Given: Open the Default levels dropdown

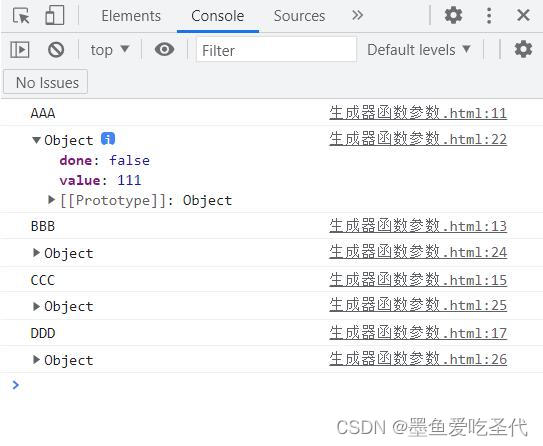Looking at the screenshot, I should [419, 50].
